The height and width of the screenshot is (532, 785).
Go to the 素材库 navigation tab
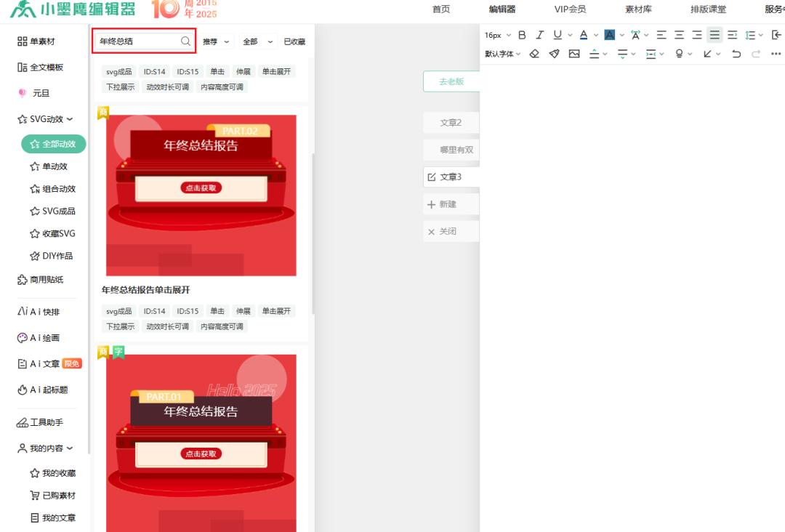[637, 9]
